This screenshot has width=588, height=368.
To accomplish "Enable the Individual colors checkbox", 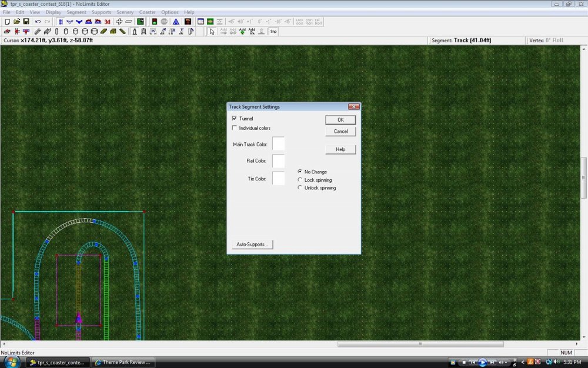I will click(x=235, y=128).
